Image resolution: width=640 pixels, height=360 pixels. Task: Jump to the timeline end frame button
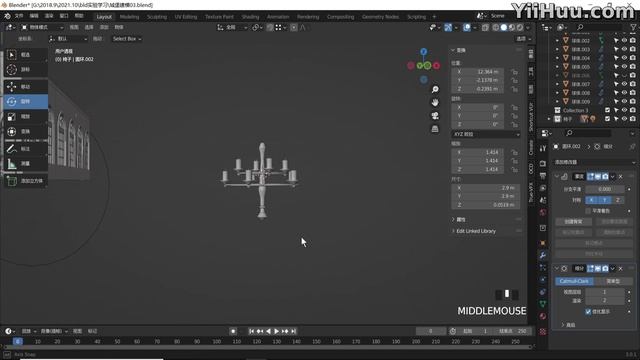tap(293, 331)
